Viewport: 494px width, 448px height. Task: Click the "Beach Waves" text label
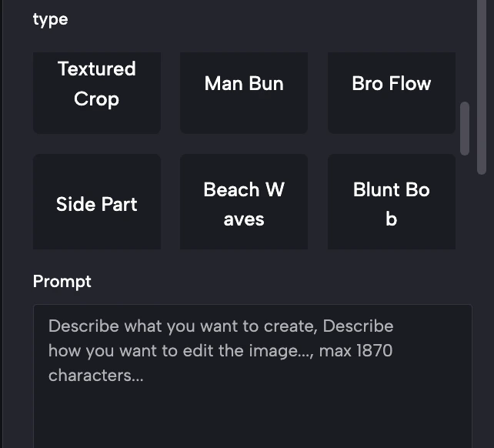[x=244, y=204]
